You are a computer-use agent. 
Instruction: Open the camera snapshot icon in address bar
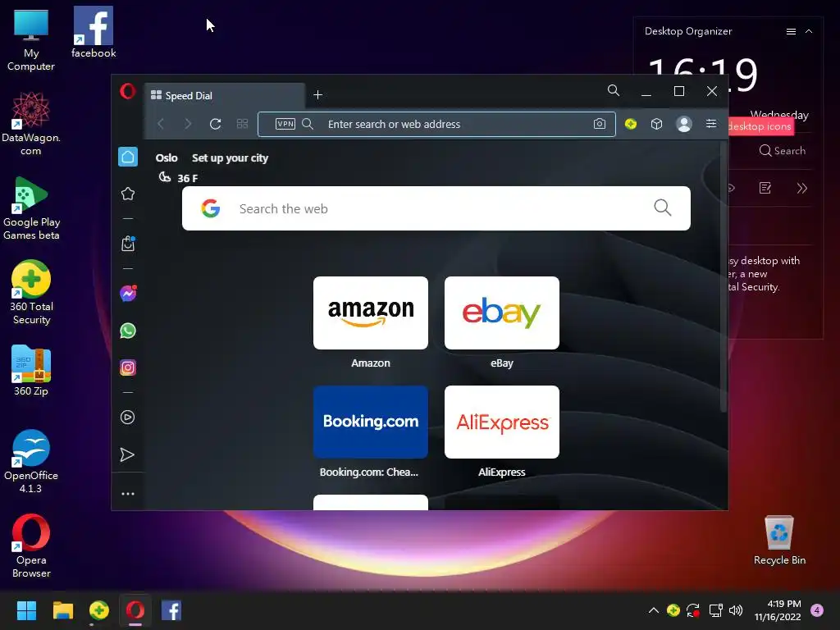click(600, 124)
